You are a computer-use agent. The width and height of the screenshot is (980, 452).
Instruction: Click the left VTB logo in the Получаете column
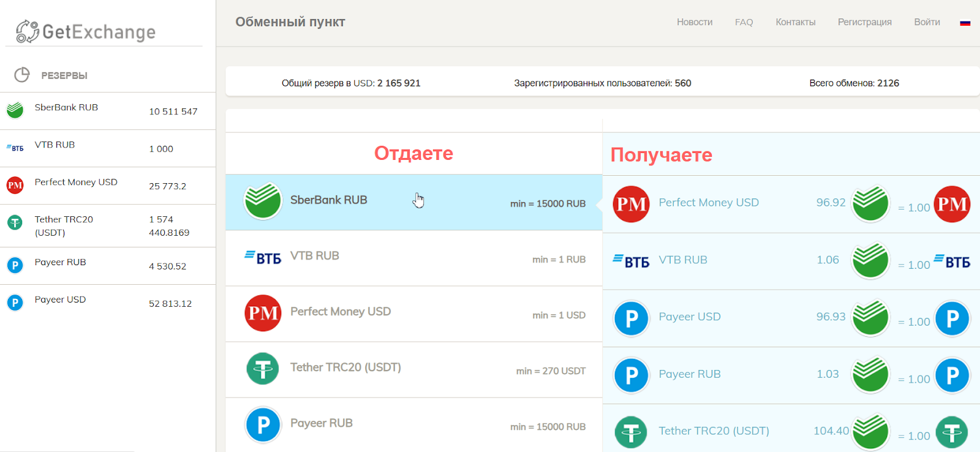pos(631,261)
